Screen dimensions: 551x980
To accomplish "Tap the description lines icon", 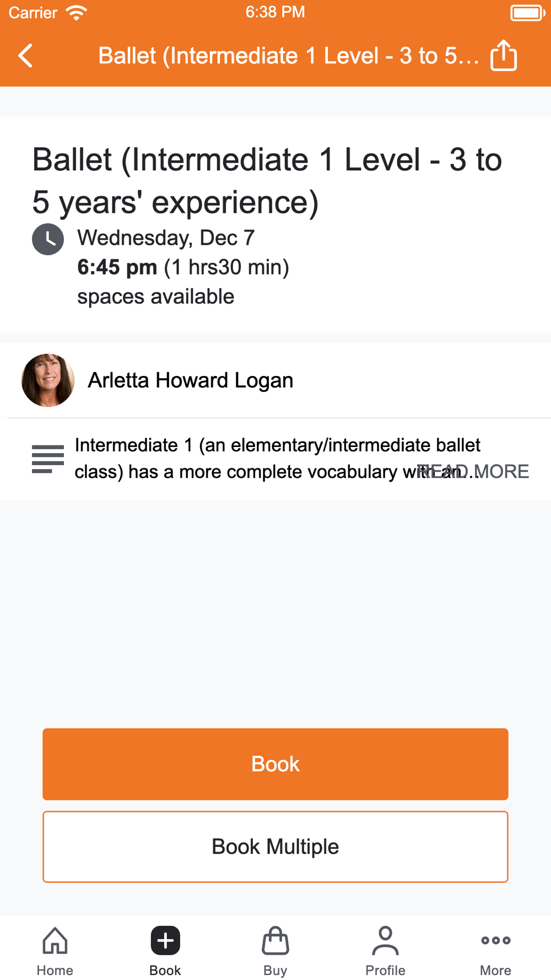I will point(48,459).
